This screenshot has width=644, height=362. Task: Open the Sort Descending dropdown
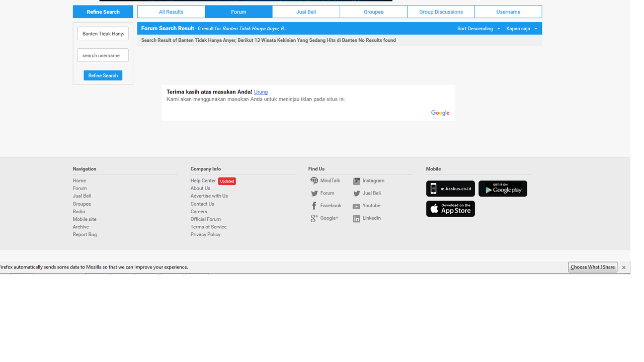(478, 29)
